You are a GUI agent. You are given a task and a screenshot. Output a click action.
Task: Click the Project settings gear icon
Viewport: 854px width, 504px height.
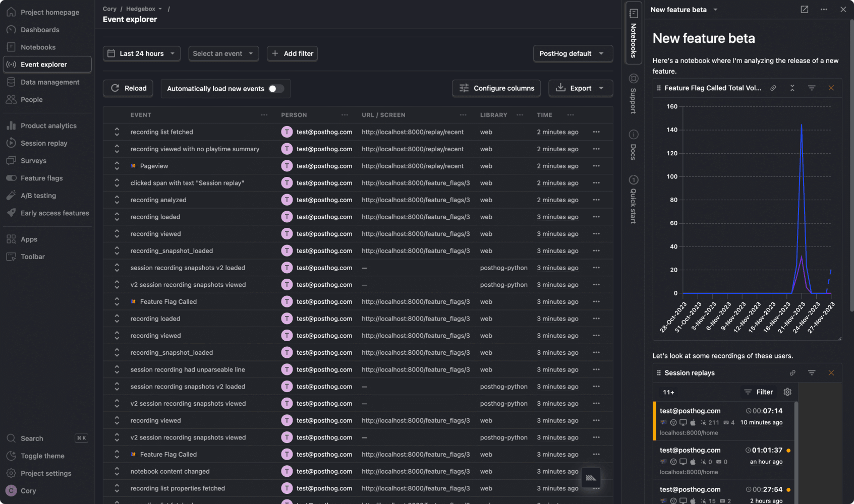click(x=11, y=473)
